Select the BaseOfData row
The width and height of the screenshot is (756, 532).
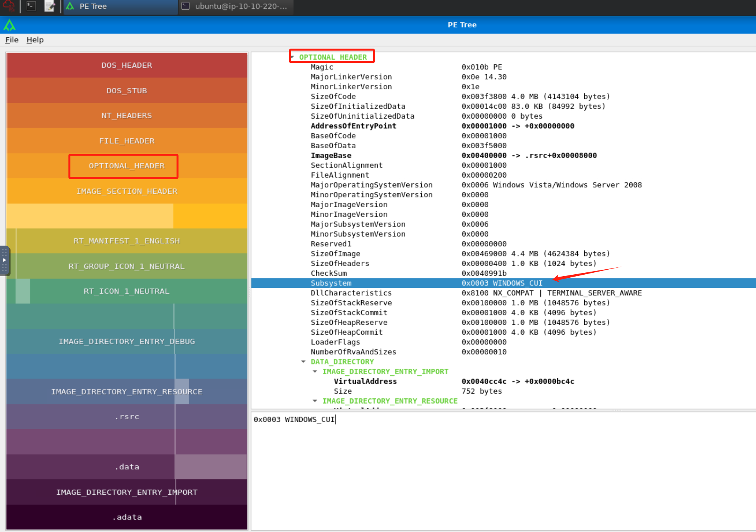tap(503, 146)
